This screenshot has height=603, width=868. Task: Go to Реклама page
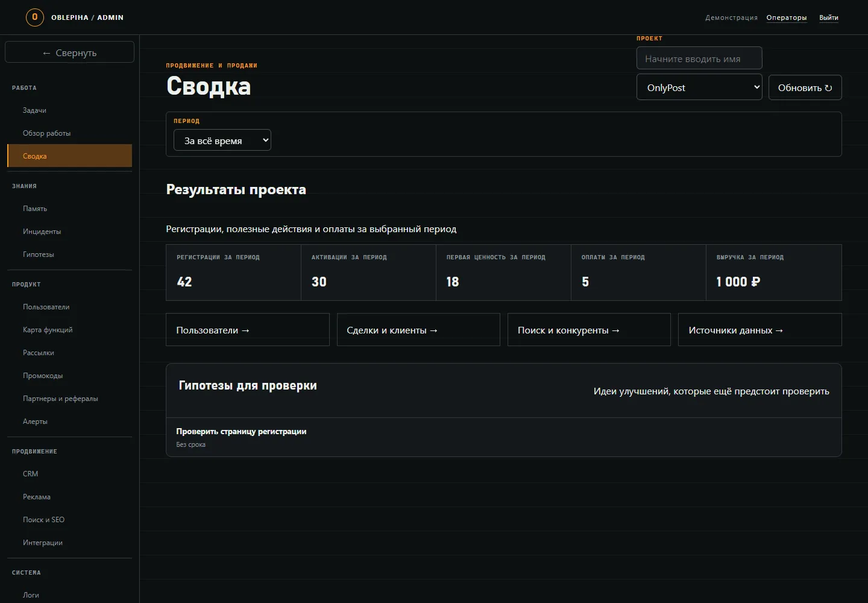pos(69,497)
